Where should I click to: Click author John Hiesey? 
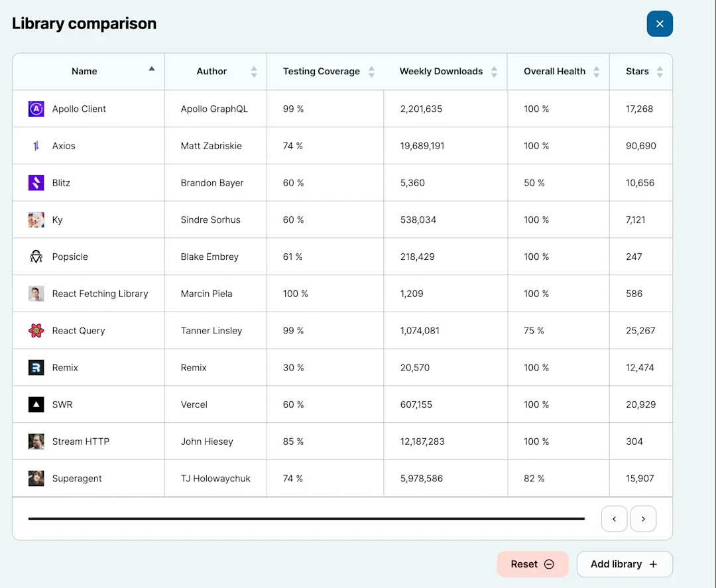coord(207,441)
